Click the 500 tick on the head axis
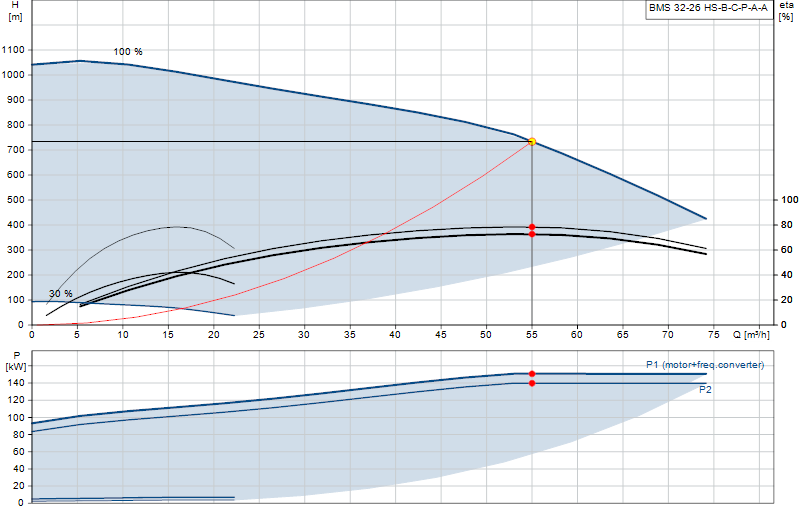 pos(16,200)
